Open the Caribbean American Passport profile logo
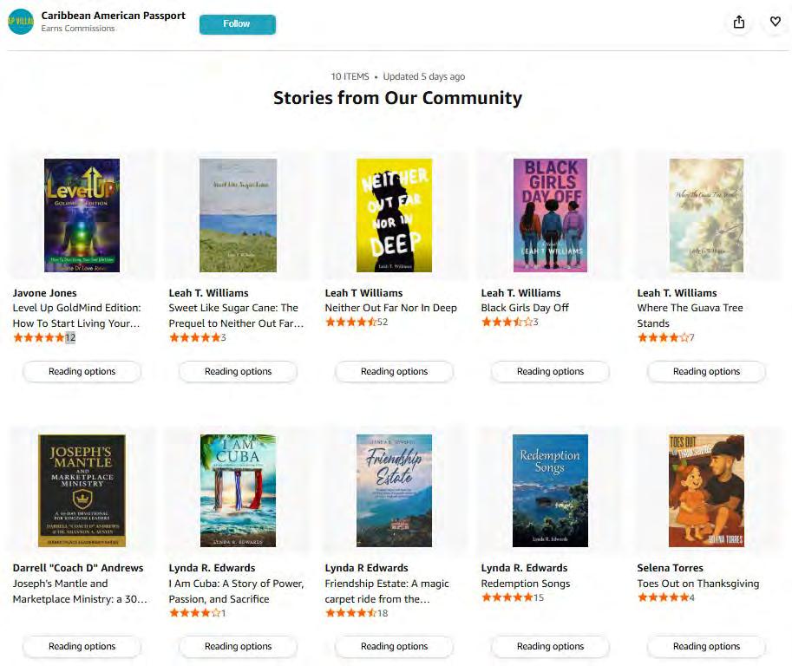This screenshot has width=792, height=672. (21, 22)
